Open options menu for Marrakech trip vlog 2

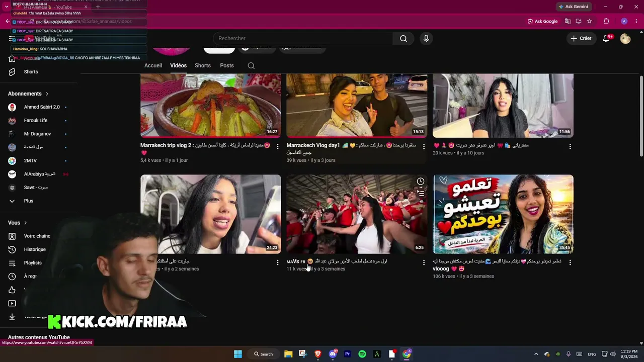pos(278,147)
